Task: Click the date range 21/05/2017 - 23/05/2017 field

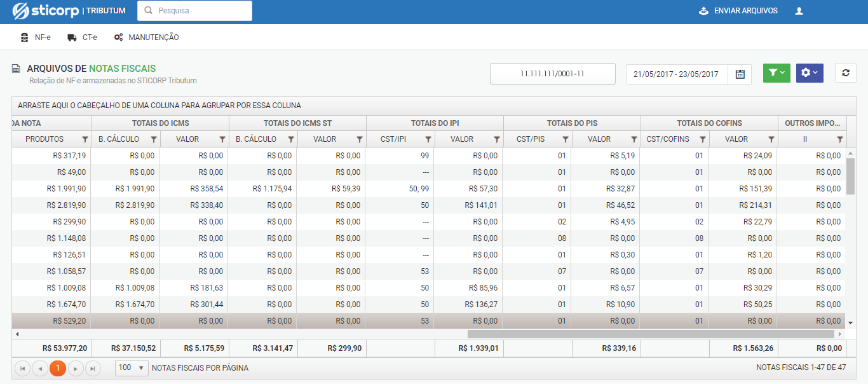Action: (677, 74)
